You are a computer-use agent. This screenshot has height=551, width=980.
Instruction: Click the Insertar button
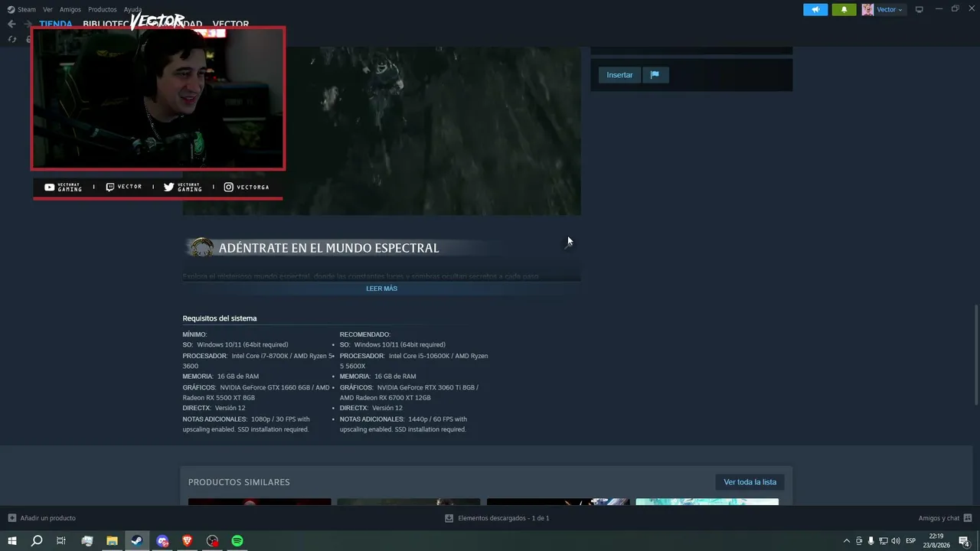pos(619,75)
